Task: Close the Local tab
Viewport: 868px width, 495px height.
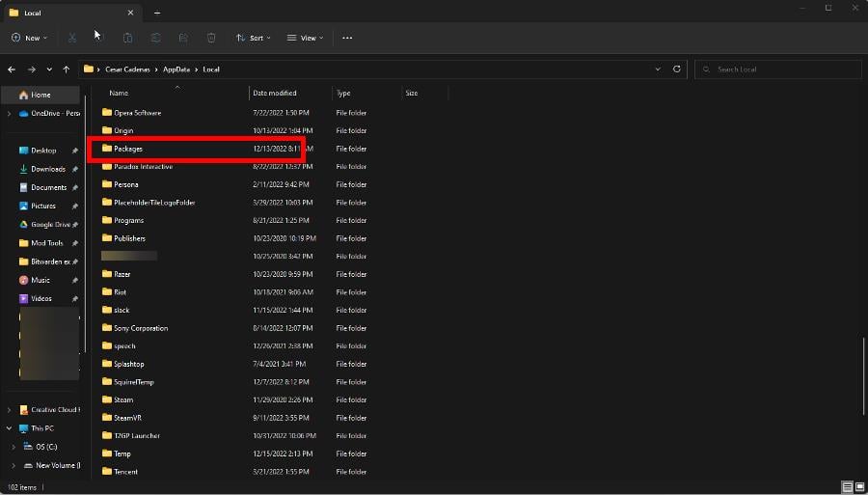Action: click(130, 13)
